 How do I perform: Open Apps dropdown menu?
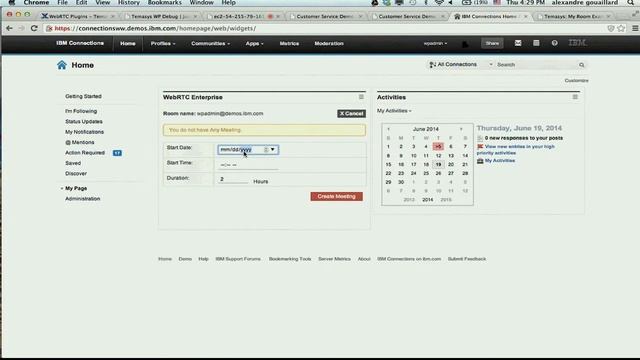click(x=254, y=43)
